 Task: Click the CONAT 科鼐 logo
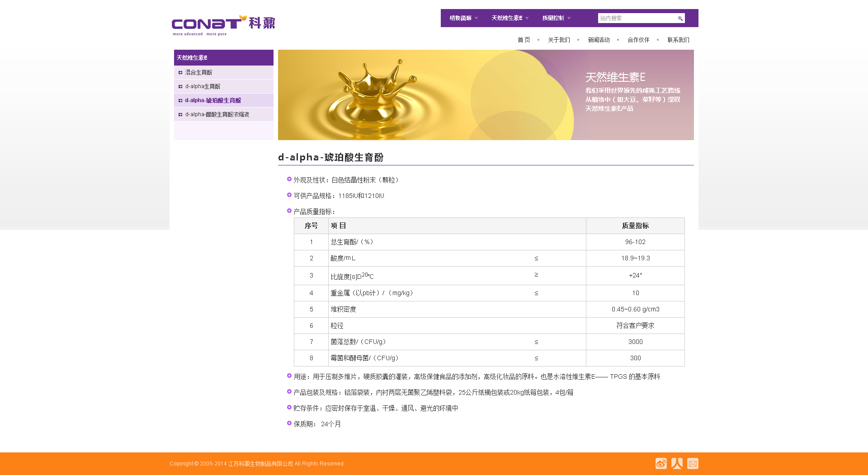point(223,25)
